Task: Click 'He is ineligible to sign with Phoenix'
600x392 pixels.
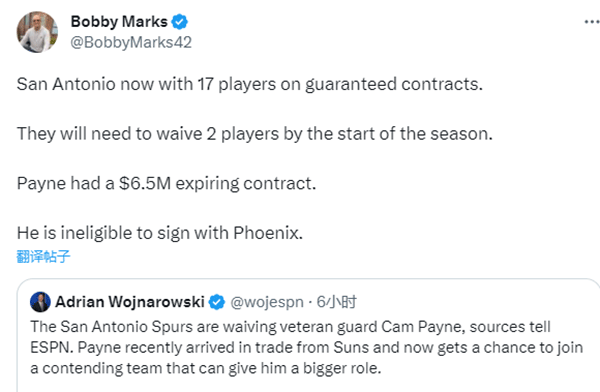Action: click(160, 233)
